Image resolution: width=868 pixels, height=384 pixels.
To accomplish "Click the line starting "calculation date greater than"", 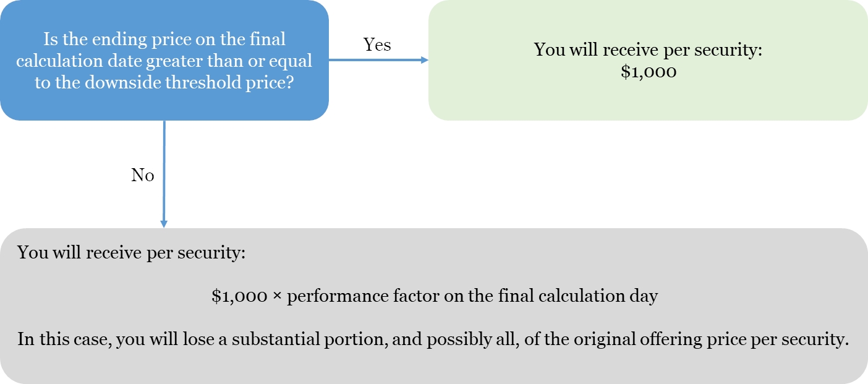I will [x=164, y=61].
